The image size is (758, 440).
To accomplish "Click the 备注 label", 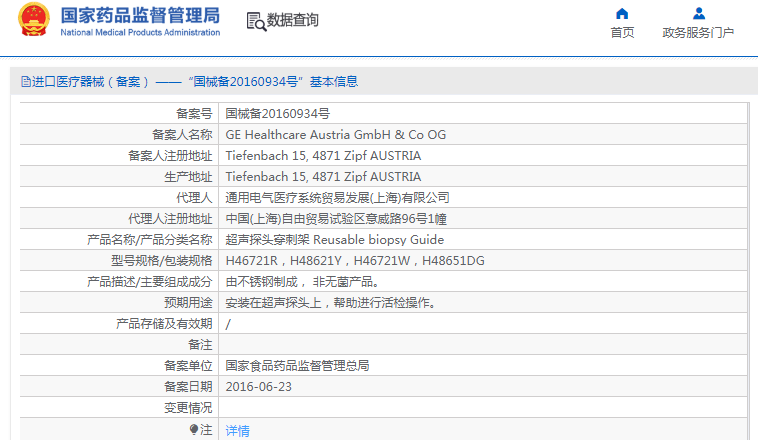I will point(200,345).
